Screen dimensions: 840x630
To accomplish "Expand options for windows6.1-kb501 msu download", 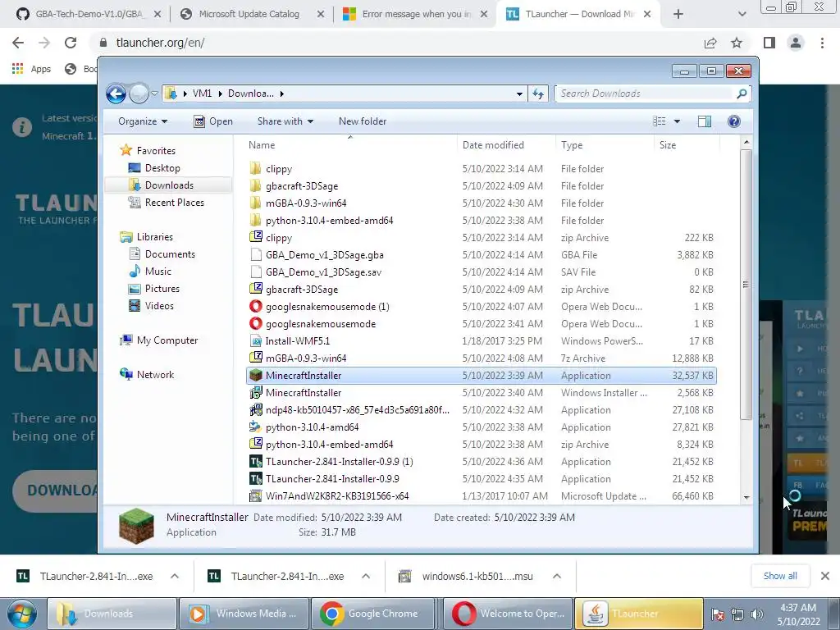I will pos(557,577).
